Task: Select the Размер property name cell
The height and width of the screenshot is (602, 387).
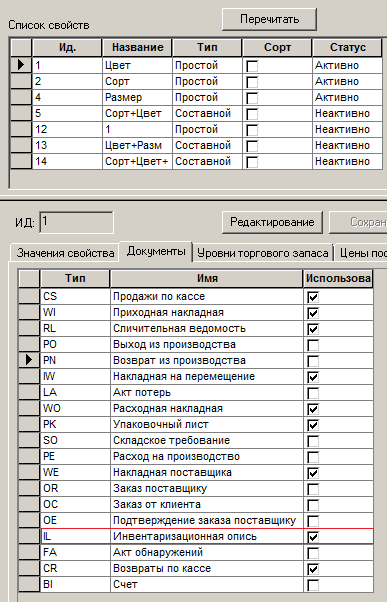Action: pos(137,98)
